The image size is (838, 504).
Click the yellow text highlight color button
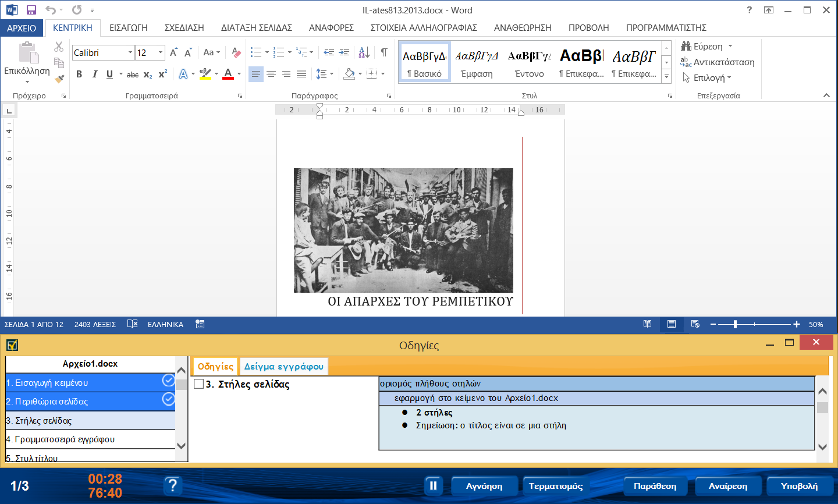pos(205,74)
